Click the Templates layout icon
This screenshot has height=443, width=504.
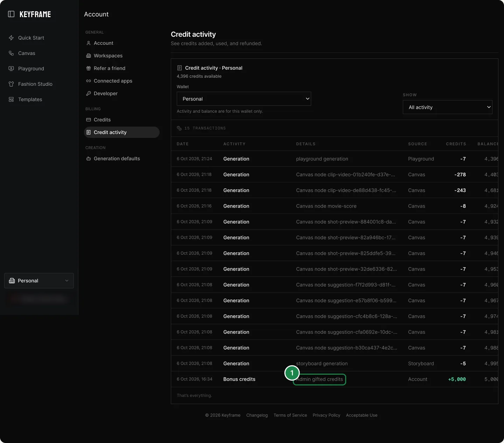(x=11, y=99)
